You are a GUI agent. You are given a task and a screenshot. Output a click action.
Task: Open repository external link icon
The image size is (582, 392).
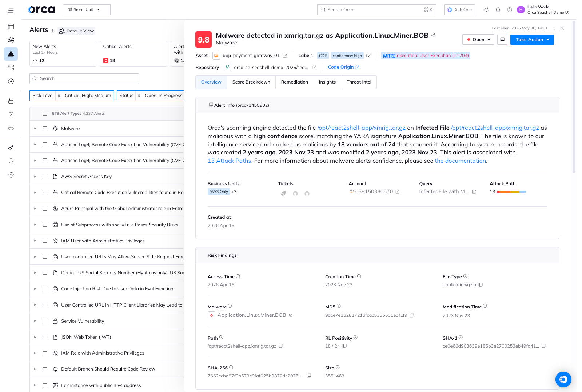coord(315,68)
